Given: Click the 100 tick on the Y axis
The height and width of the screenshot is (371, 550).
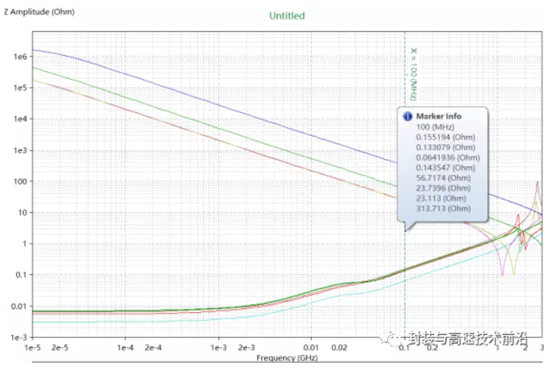Looking at the screenshot, I should (20, 181).
